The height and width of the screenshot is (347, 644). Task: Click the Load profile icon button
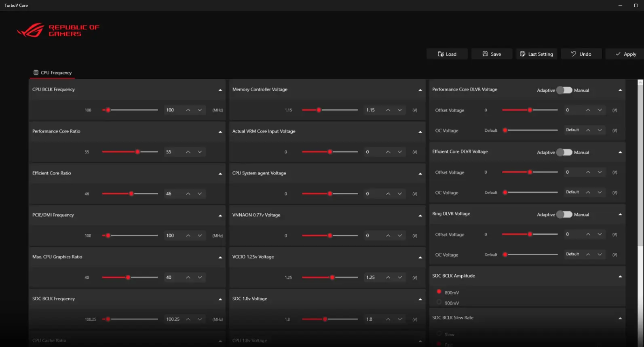pyautogui.click(x=441, y=54)
